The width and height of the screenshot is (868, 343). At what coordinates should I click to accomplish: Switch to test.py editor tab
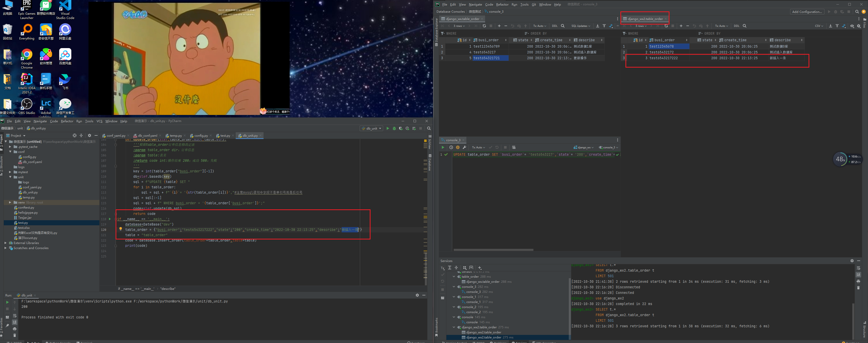point(225,136)
